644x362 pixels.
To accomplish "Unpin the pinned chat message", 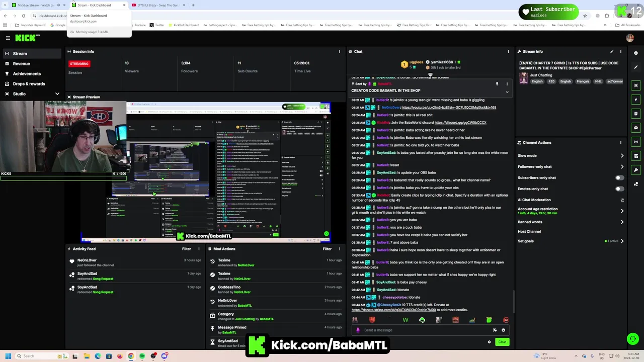I will (497, 84).
